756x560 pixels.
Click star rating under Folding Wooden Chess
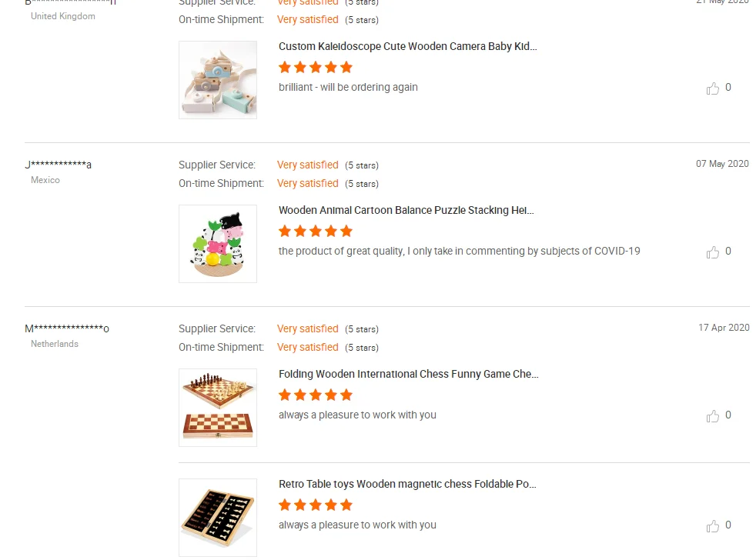[316, 395]
